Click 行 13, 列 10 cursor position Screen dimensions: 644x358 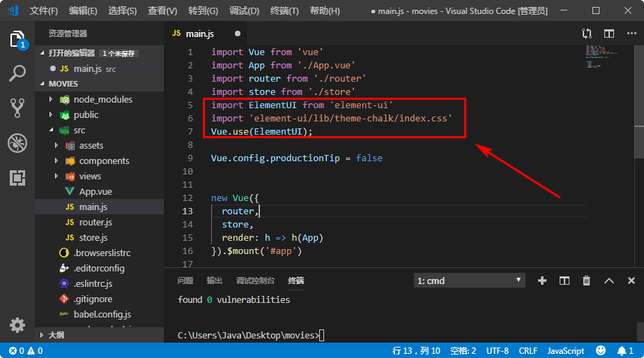pyautogui.click(x=416, y=350)
